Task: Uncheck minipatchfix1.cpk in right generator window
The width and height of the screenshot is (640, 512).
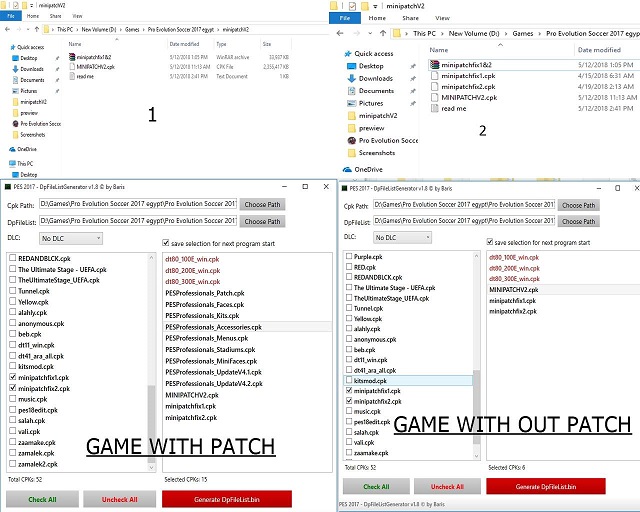Action: (349, 390)
